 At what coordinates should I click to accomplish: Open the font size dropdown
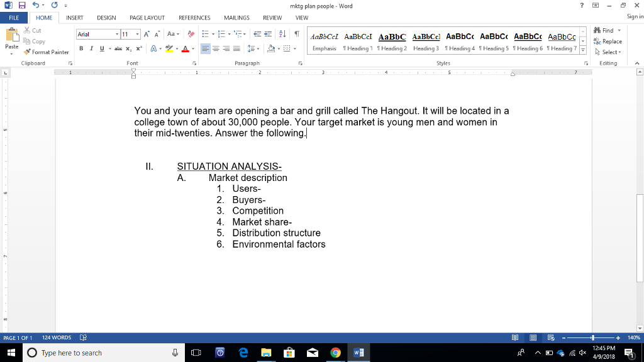pyautogui.click(x=137, y=33)
